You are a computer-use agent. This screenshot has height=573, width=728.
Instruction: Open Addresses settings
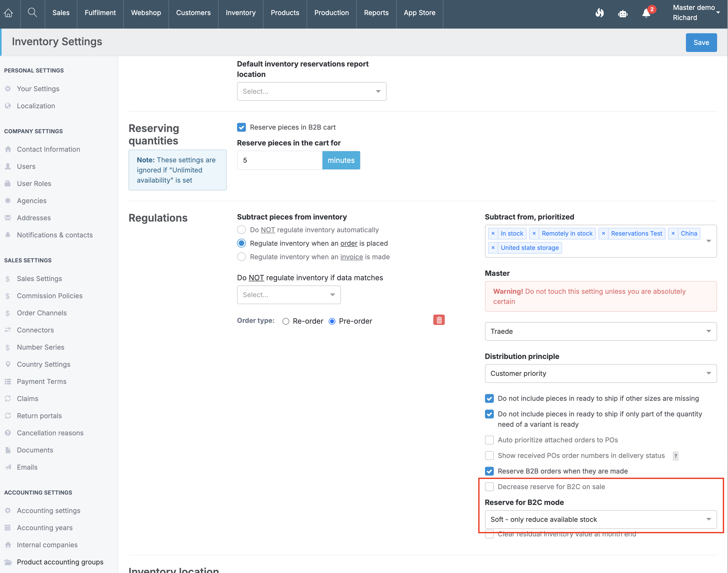tap(34, 218)
